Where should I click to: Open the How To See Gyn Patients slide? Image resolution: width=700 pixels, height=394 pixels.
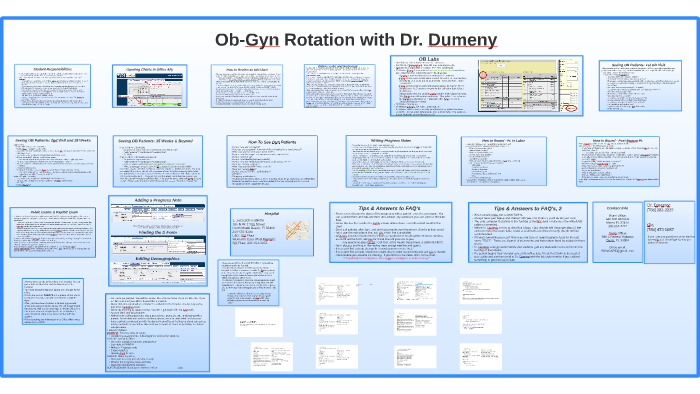coord(272,162)
